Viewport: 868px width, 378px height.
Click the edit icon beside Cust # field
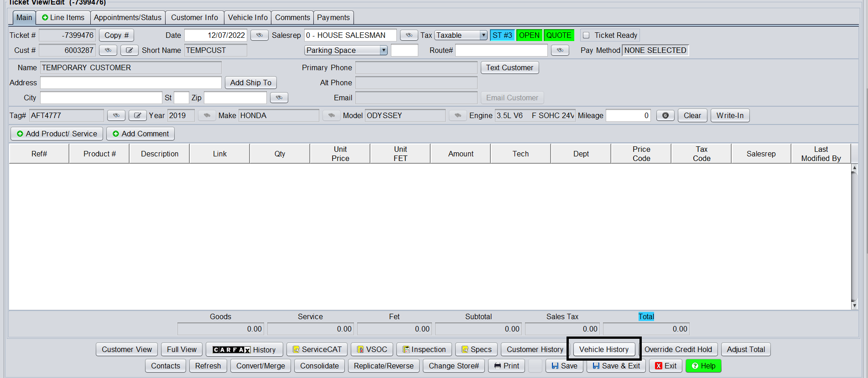click(130, 50)
